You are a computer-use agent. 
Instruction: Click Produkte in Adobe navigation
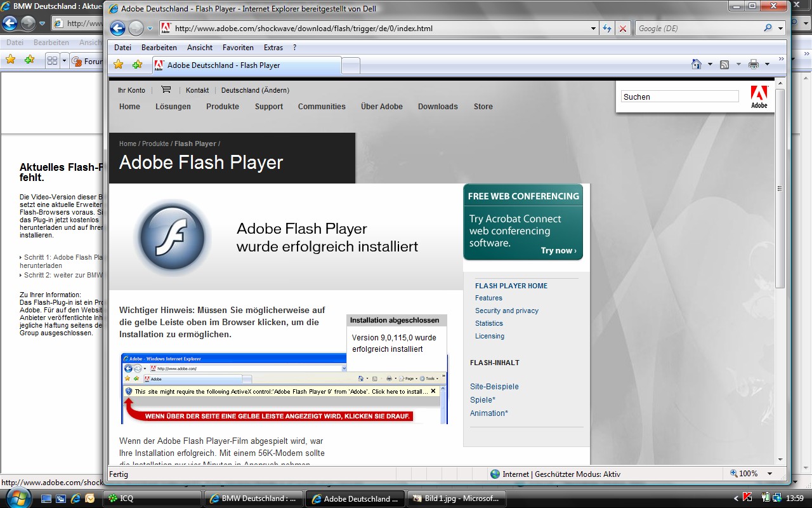tap(223, 107)
